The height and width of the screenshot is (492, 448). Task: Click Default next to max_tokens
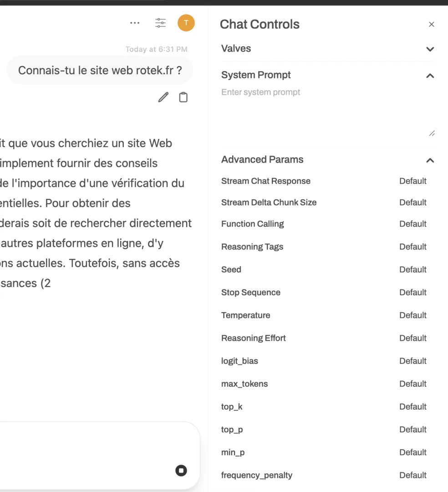point(412,384)
